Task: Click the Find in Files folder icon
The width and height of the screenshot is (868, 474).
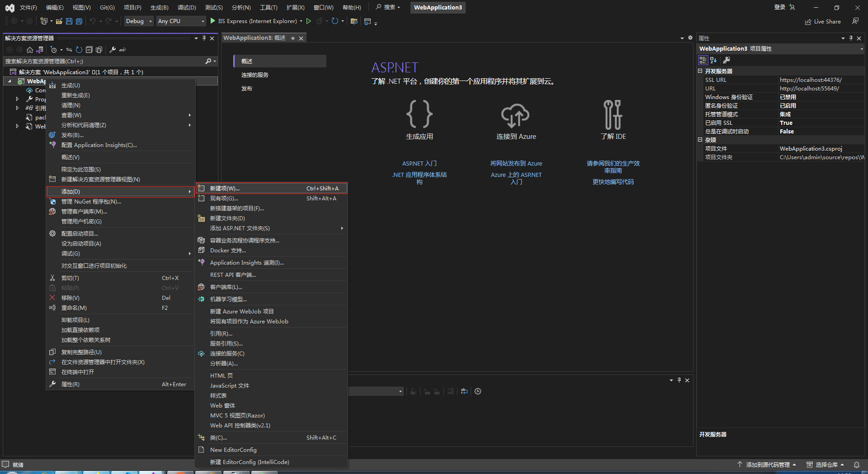Action: click(x=354, y=21)
